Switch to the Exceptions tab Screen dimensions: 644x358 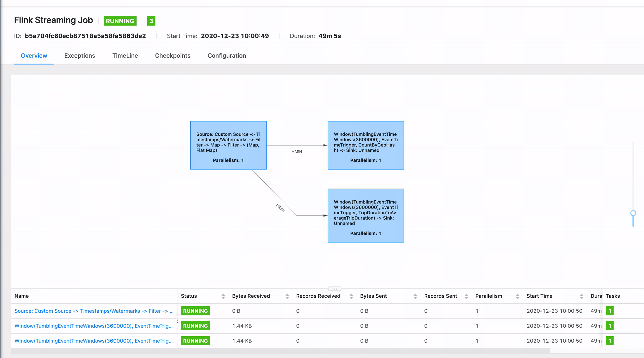coord(79,56)
